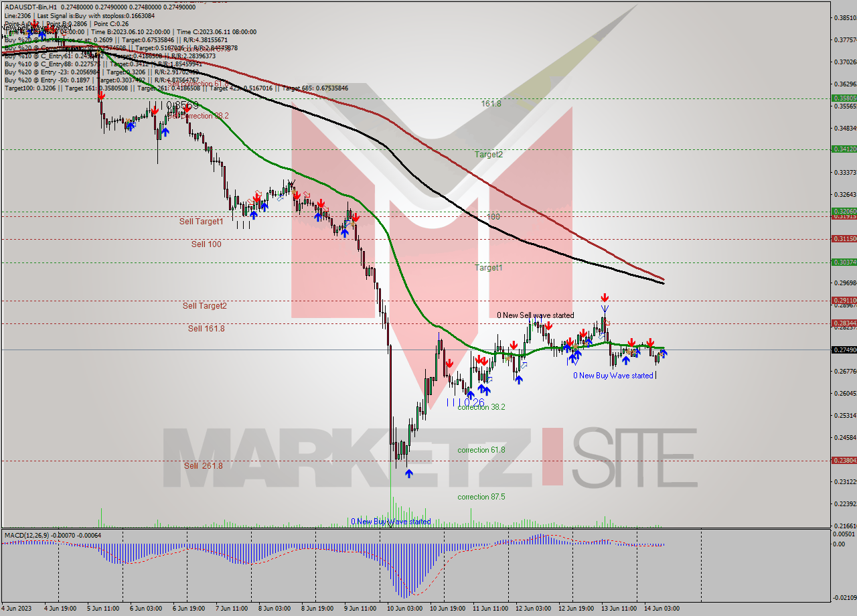The image size is (857, 616).
Task: Click the 'Sell Target2' label
Action: pyautogui.click(x=205, y=306)
